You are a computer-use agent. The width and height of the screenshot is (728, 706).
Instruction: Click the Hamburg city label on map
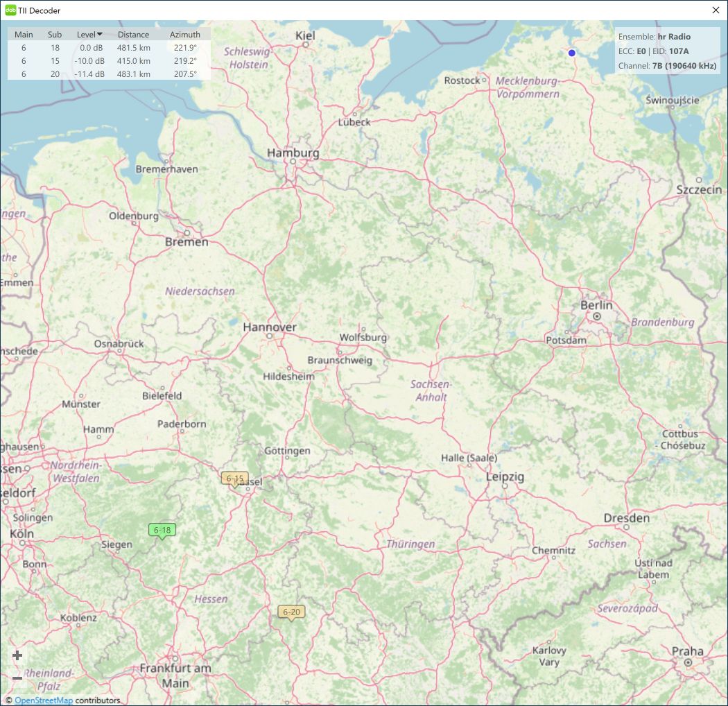coord(293,153)
